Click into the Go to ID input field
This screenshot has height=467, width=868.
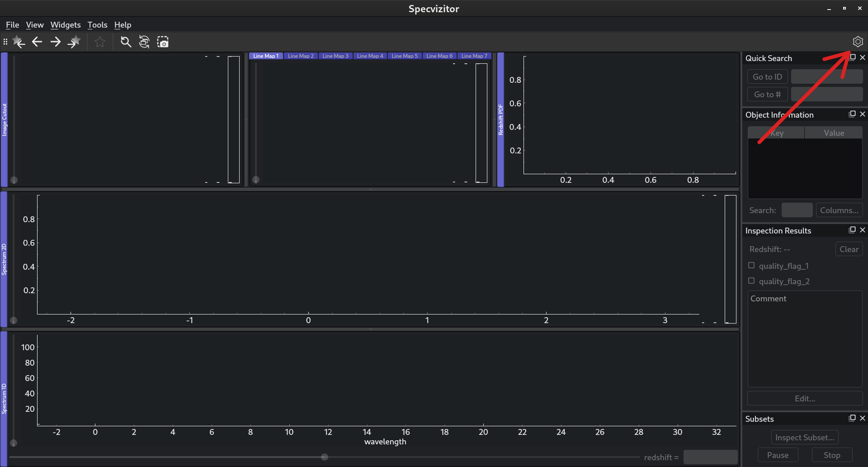pos(827,77)
